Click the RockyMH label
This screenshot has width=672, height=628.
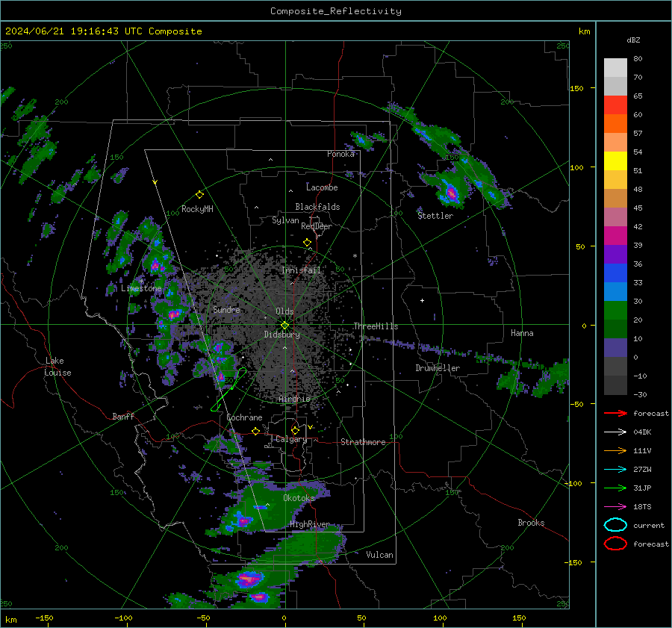[197, 209]
